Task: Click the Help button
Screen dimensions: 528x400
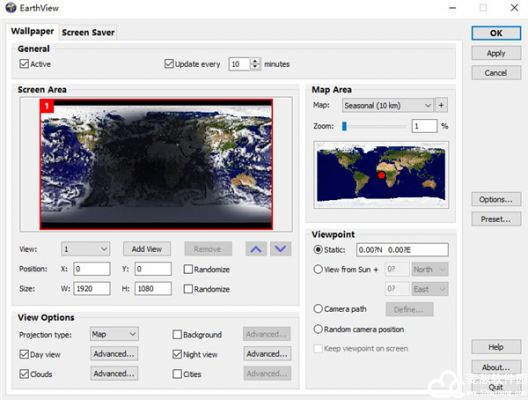Action: [496, 347]
